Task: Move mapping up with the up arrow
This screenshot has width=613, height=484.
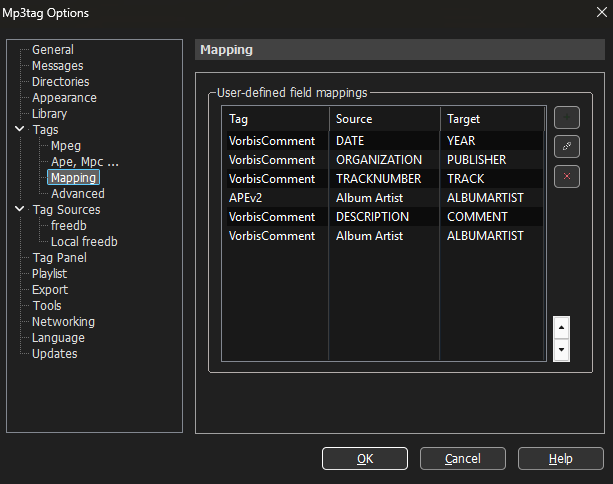Action: coord(561,328)
